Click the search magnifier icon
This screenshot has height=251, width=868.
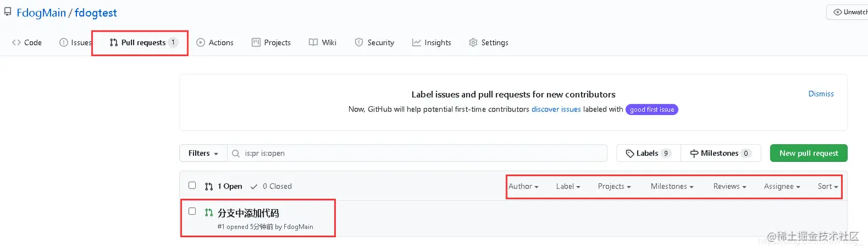(x=236, y=153)
